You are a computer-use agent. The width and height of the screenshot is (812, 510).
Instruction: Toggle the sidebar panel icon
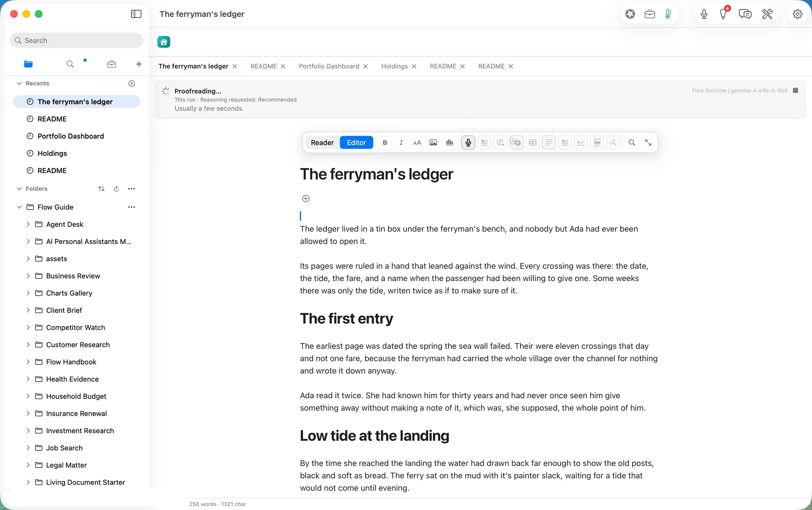(x=136, y=14)
